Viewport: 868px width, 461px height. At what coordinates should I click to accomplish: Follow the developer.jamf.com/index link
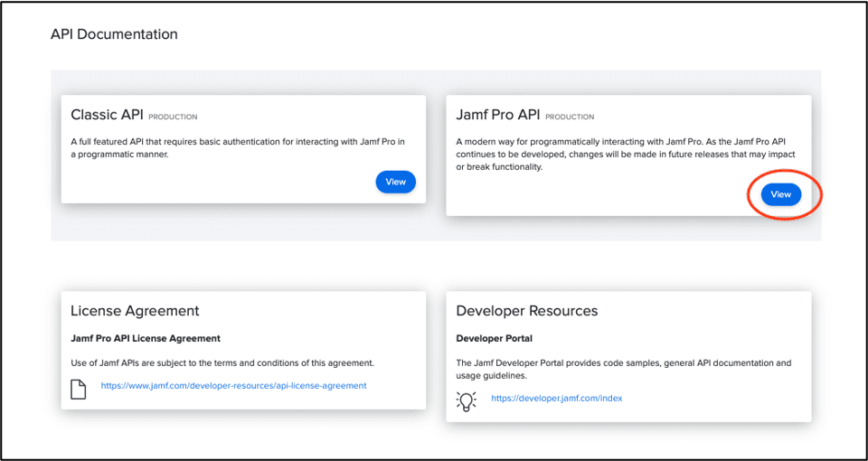tap(556, 398)
